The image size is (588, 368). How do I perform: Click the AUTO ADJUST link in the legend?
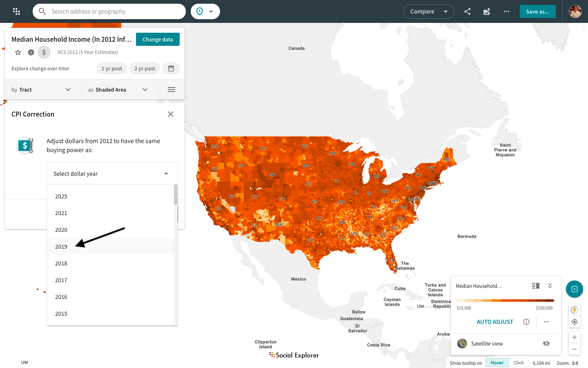pos(495,322)
